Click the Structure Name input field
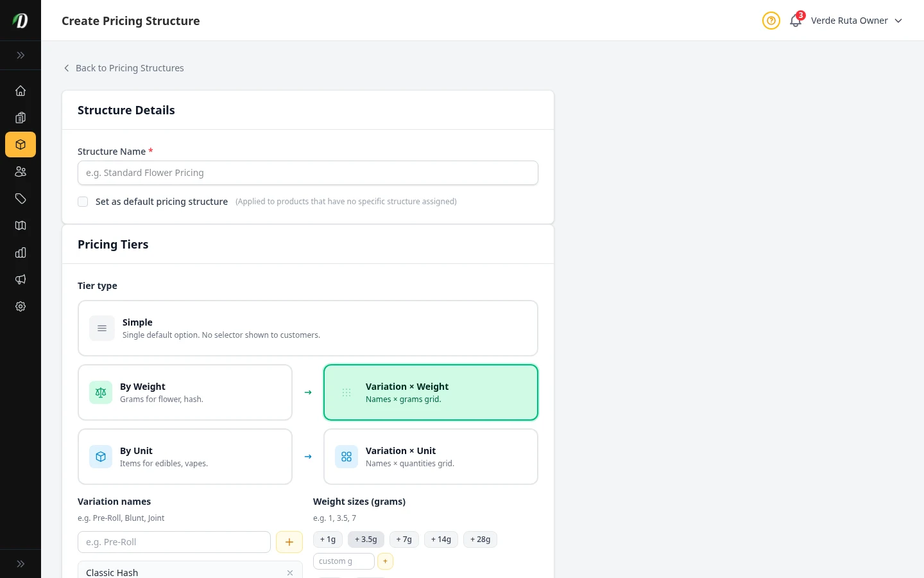Viewport: 924px width, 578px height. point(308,173)
